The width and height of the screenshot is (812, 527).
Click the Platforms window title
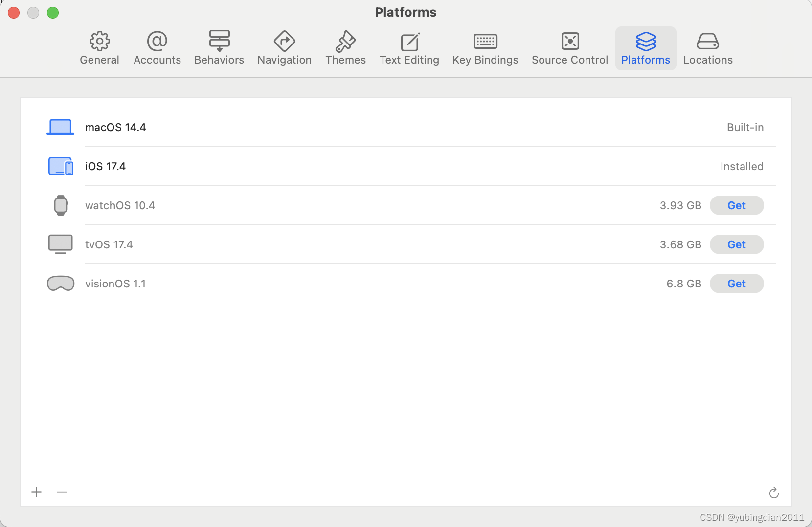pyautogui.click(x=406, y=12)
